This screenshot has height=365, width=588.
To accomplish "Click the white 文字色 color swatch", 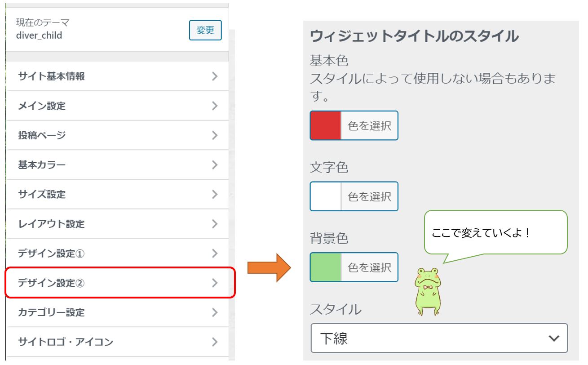I will [326, 196].
